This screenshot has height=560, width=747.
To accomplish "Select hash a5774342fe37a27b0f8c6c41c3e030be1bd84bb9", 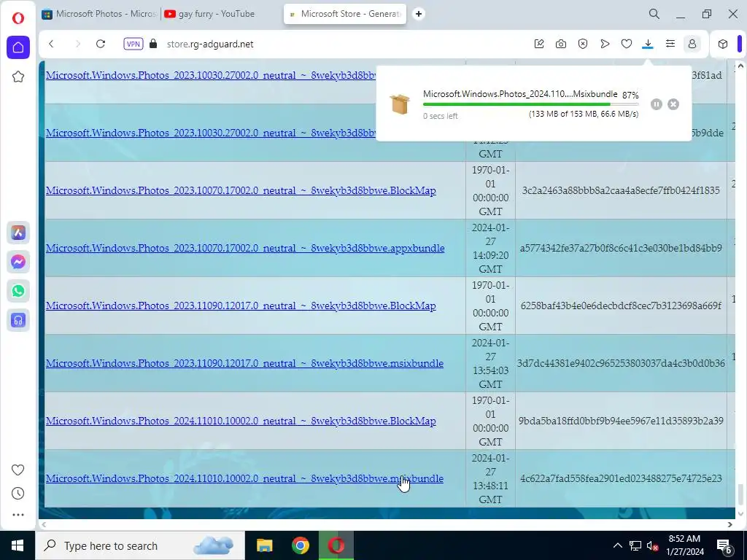I will click(621, 248).
